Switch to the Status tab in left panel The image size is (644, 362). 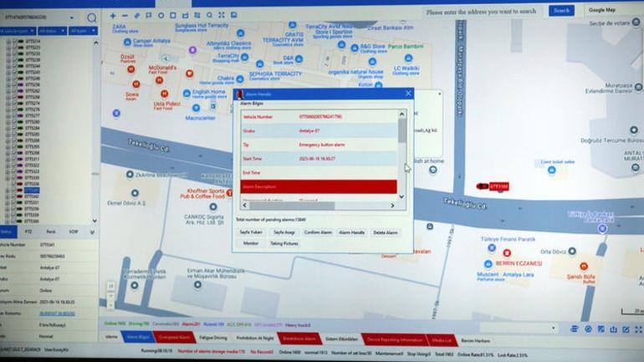coord(7,232)
